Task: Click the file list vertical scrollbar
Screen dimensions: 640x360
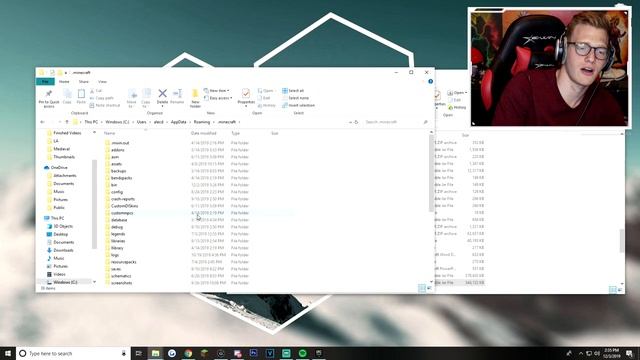Action: [x=431, y=173]
